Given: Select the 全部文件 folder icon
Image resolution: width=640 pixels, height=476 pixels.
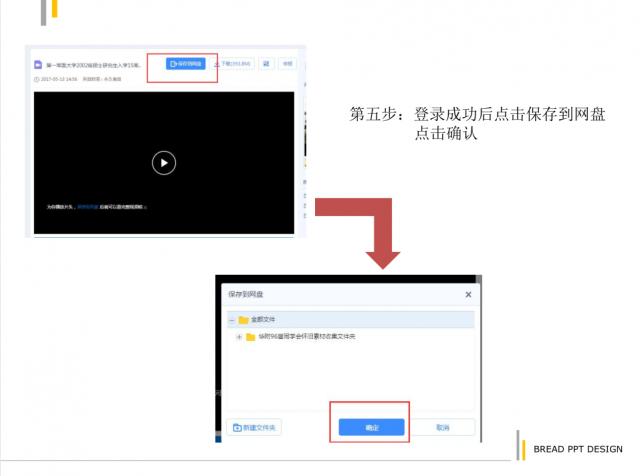Looking at the screenshot, I should point(243,320).
